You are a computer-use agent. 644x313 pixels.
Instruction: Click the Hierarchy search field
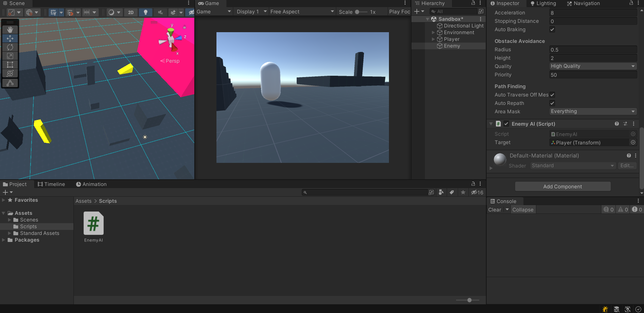453,11
